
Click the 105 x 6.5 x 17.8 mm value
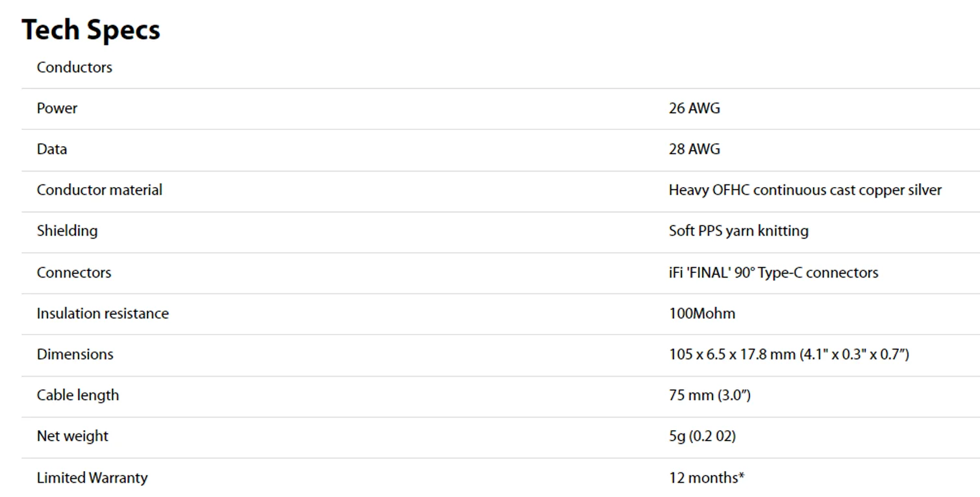pyautogui.click(x=789, y=355)
